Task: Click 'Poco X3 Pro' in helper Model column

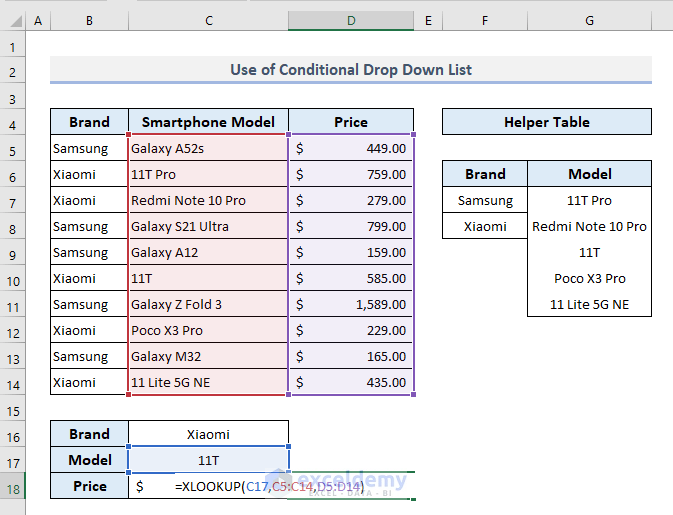Action: point(589,278)
